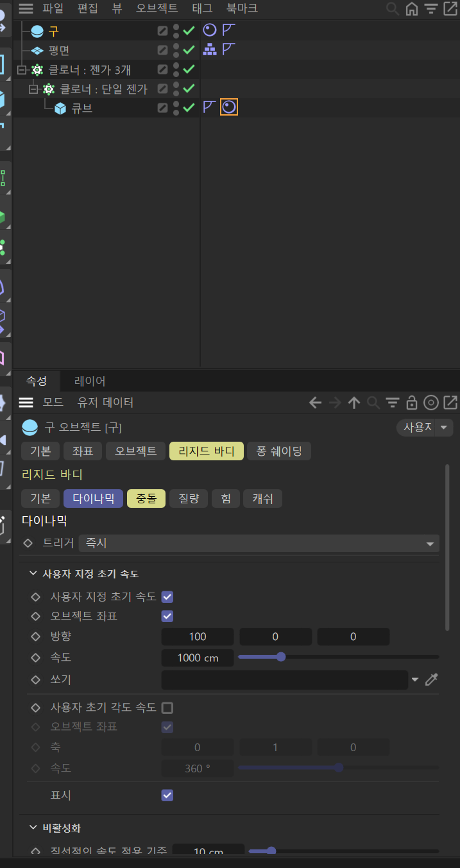Click the layer square icon for 큐브

tap(163, 108)
